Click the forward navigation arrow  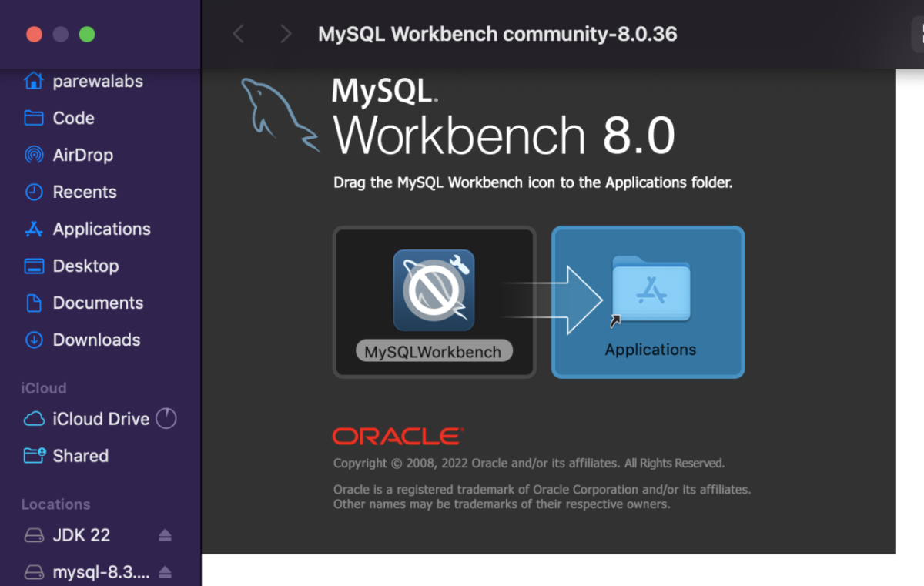coord(286,34)
